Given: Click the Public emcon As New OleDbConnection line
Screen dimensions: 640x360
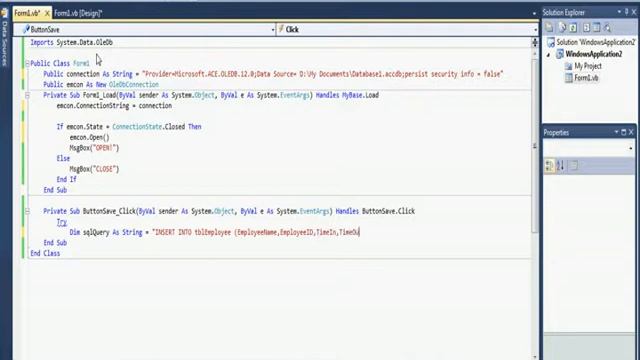Looking at the screenshot, I should click(x=101, y=85).
